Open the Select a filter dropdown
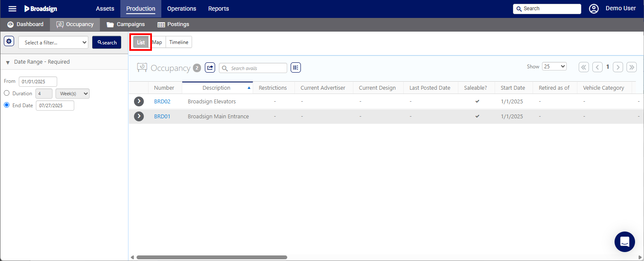This screenshot has width=644, height=261. [53, 42]
